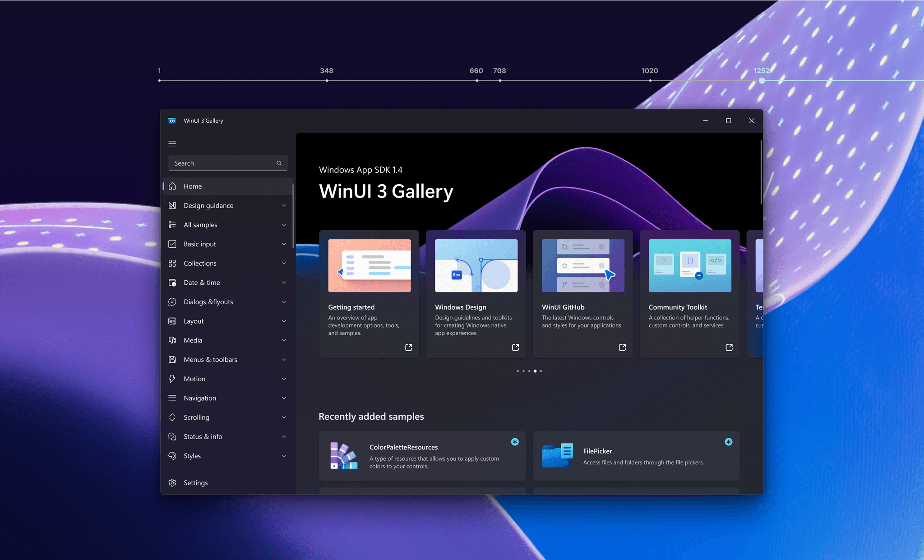Click the new badge on ColorPaletteResources card

point(515,442)
